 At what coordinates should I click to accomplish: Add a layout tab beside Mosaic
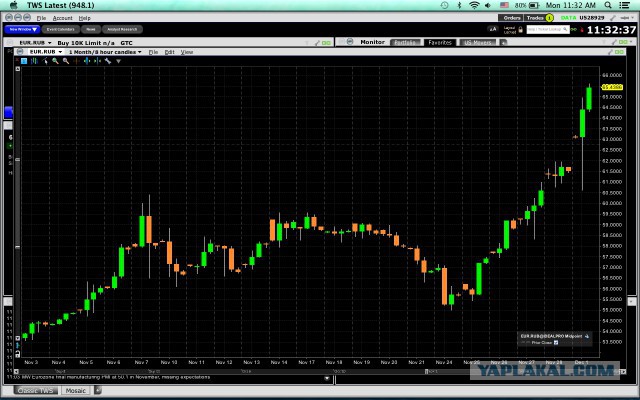pyautogui.click(x=98, y=390)
